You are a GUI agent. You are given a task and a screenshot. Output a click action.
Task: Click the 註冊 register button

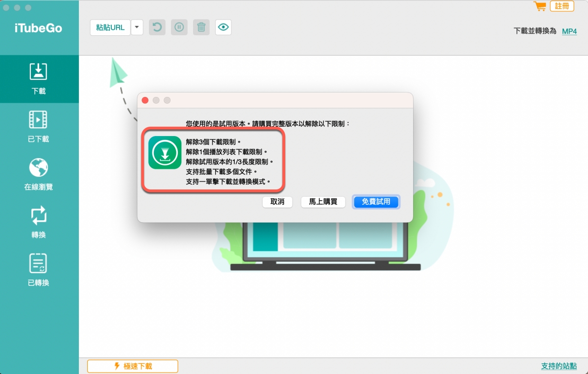[562, 6]
